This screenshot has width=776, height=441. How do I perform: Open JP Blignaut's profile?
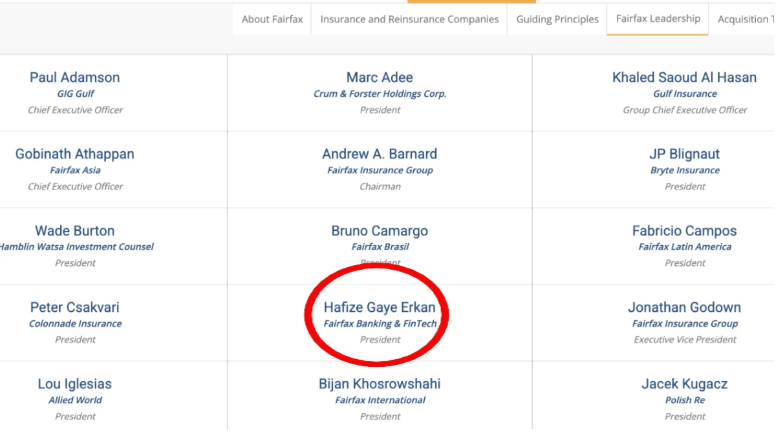click(x=685, y=155)
